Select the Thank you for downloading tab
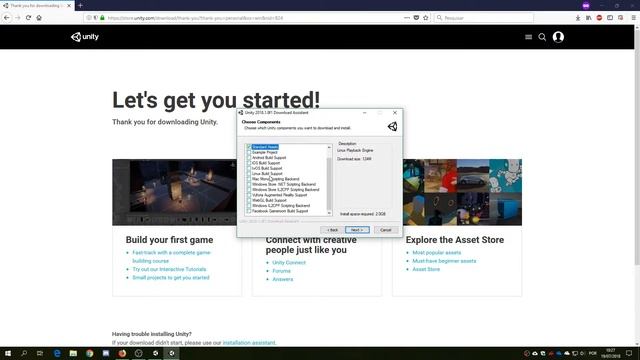The height and width of the screenshot is (360, 640). (37, 5)
